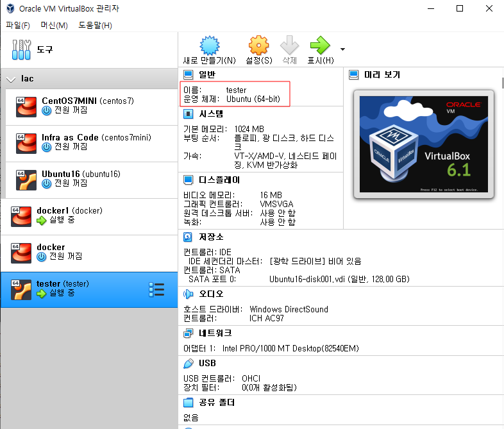This screenshot has width=504, height=429.
Task: Select the powered-off docker virtual machine
Action: tap(89, 253)
